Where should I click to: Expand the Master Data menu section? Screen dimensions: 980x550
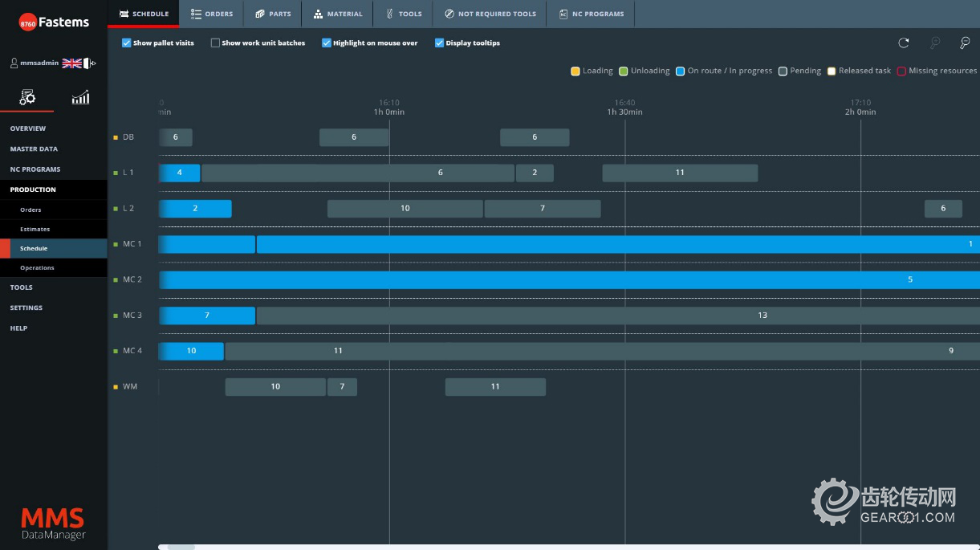click(x=34, y=149)
